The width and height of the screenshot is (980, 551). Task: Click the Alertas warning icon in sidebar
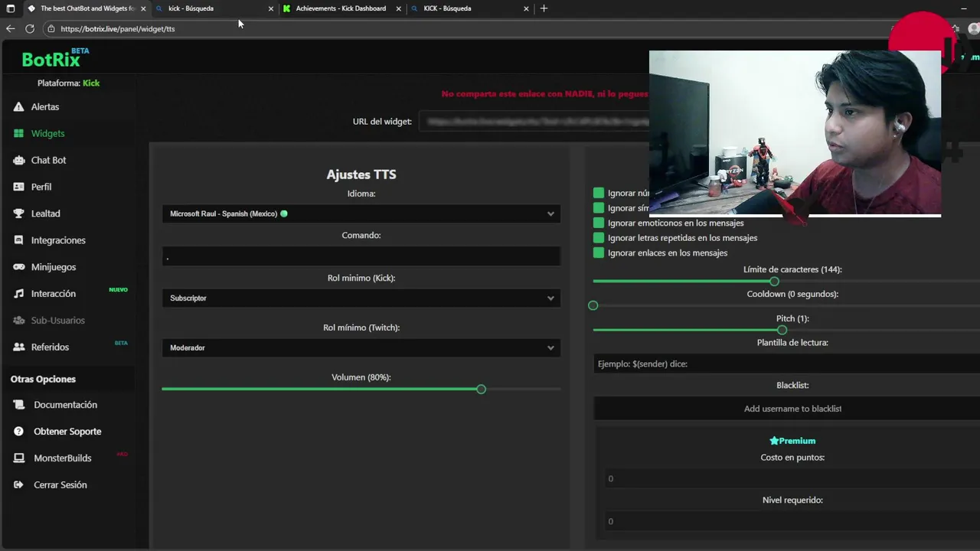19,107
